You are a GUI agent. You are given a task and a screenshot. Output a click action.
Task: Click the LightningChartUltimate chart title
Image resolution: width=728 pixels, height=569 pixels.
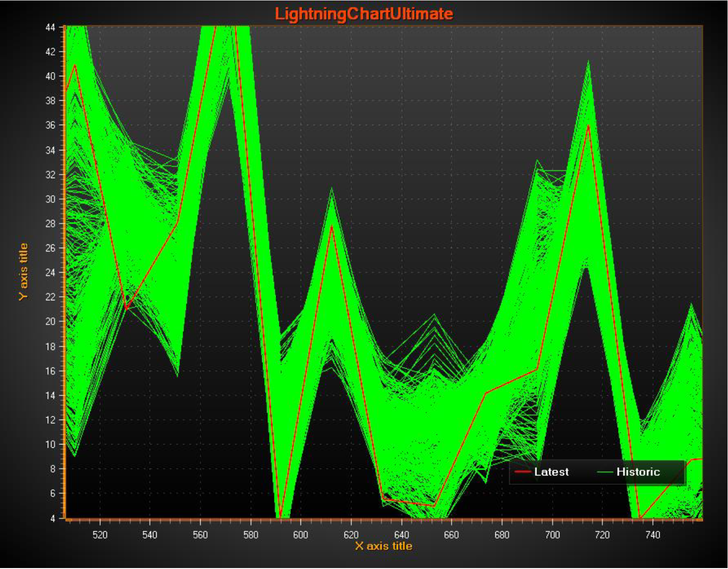coord(364,13)
